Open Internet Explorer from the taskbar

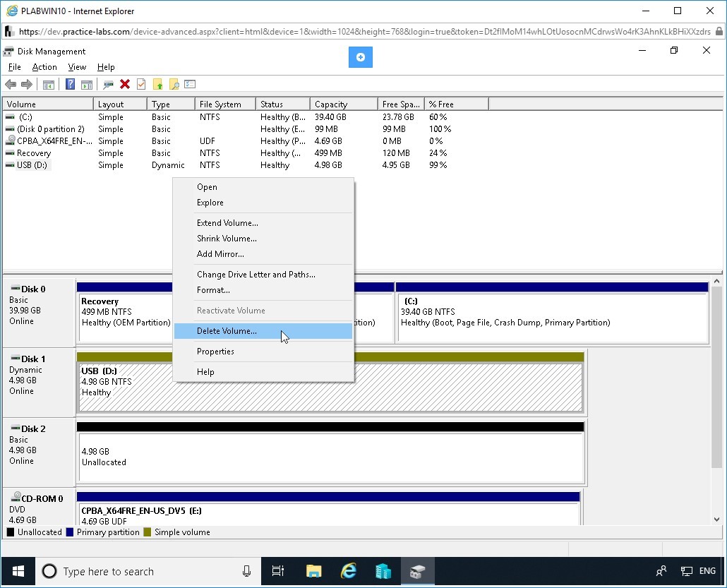[348, 571]
